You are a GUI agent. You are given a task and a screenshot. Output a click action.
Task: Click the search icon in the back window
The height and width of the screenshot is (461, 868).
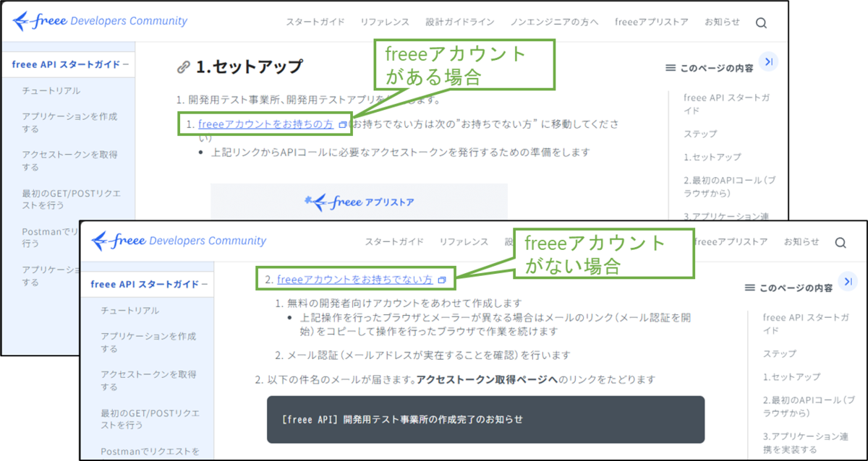click(x=761, y=22)
